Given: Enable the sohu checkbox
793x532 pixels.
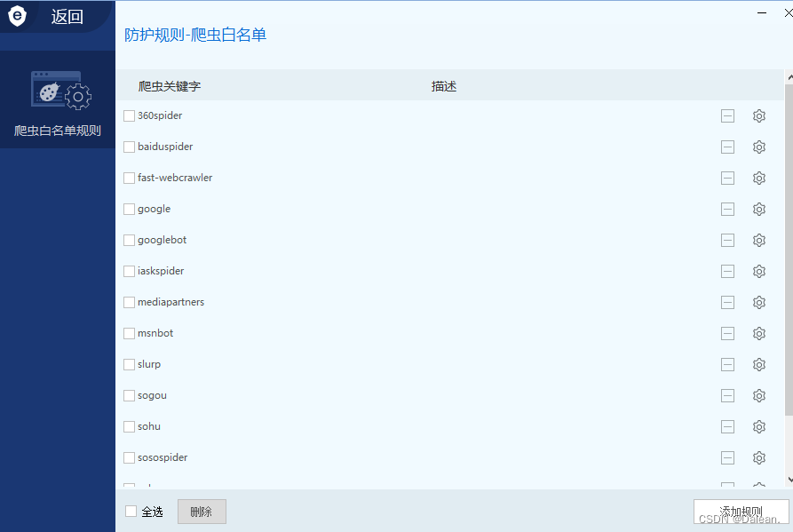Looking at the screenshot, I should 129,427.
